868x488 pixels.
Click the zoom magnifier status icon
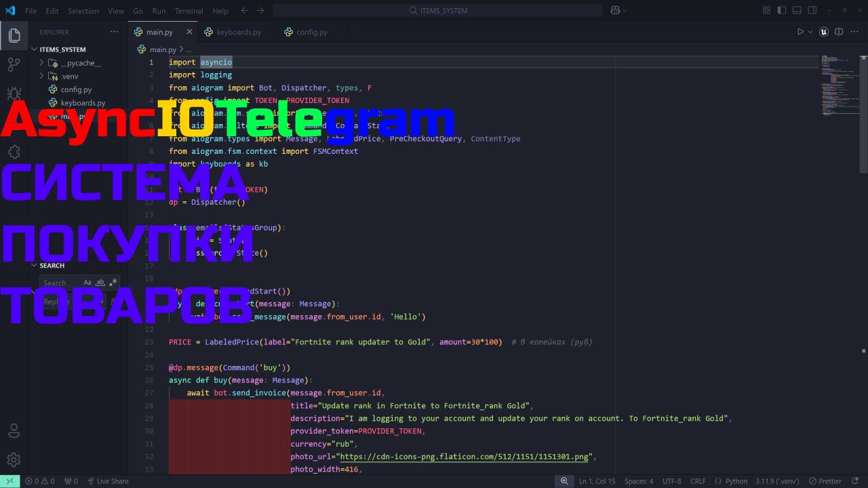564,481
